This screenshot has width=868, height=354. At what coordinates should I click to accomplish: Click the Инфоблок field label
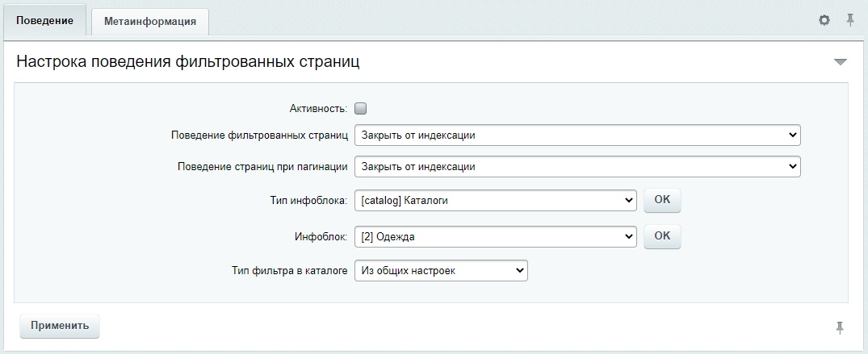pos(321,237)
